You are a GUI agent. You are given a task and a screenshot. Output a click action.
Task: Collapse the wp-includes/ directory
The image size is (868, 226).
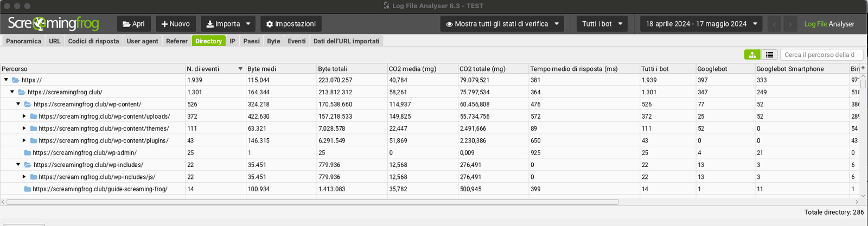(x=18, y=165)
